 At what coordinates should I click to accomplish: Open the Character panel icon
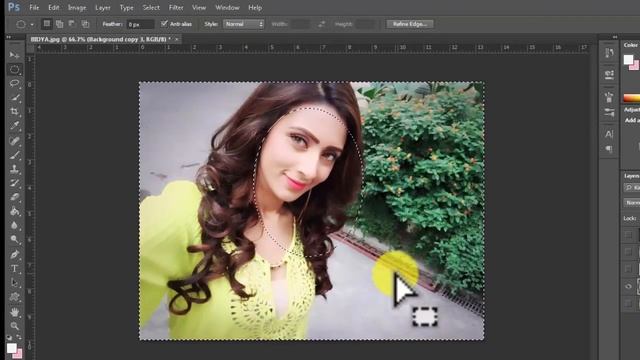click(x=609, y=134)
